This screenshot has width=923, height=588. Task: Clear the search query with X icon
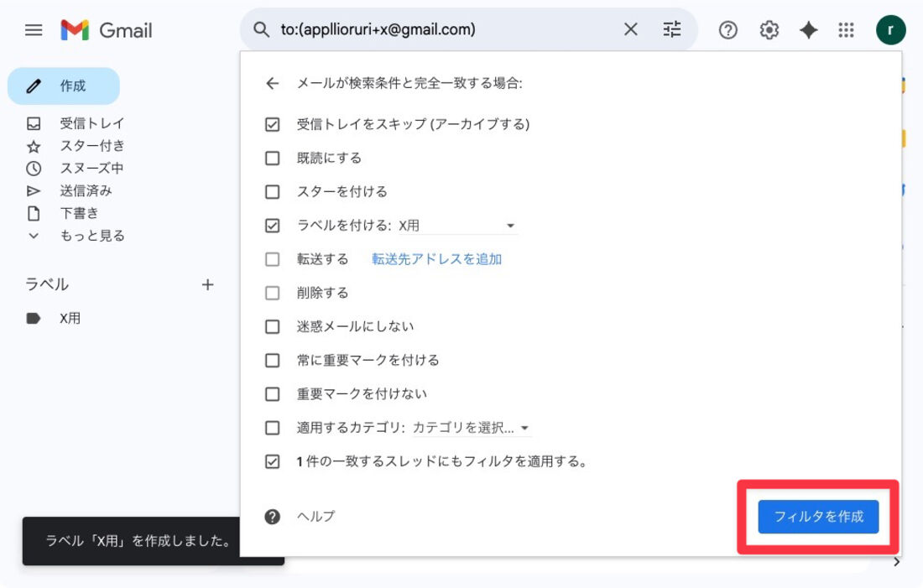(630, 29)
